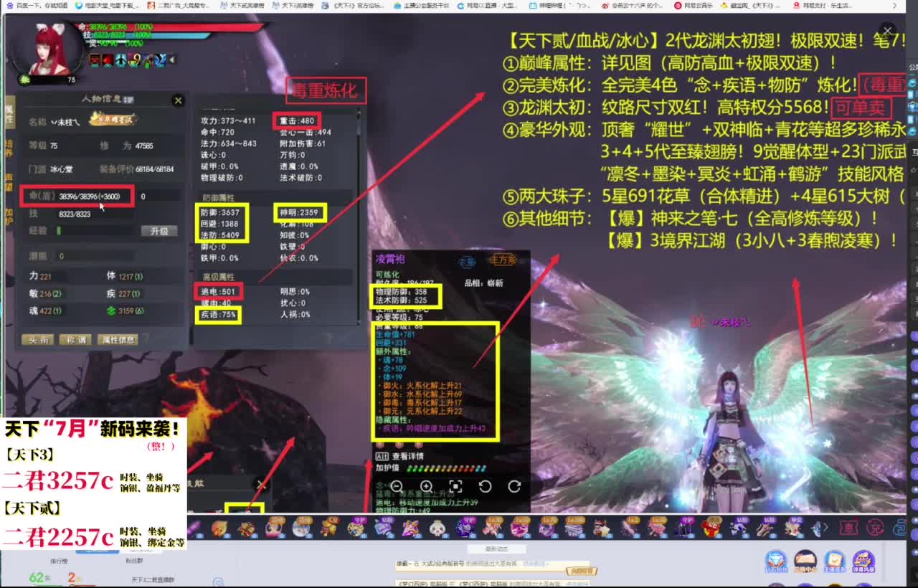Toggle fullscreen frame icon in item preview
Viewport: 918px width, 588px height.
click(455, 486)
